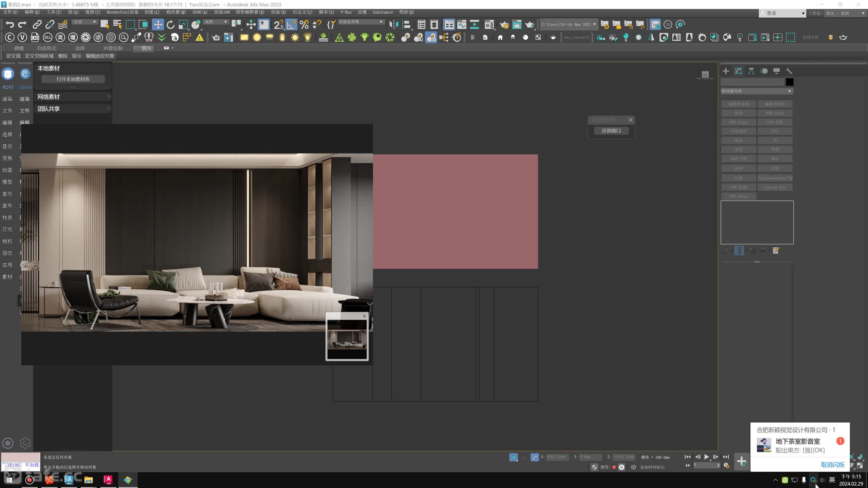This screenshot has height=488, width=868.
Task: Click the CGM5 plugin icon
Action: [x=25, y=74]
